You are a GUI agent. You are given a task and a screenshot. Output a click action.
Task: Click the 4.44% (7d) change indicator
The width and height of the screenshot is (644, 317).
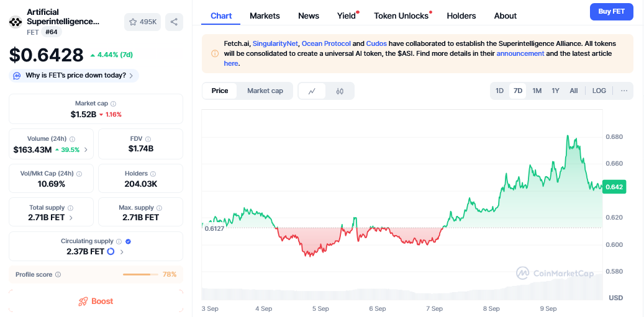[111, 55]
